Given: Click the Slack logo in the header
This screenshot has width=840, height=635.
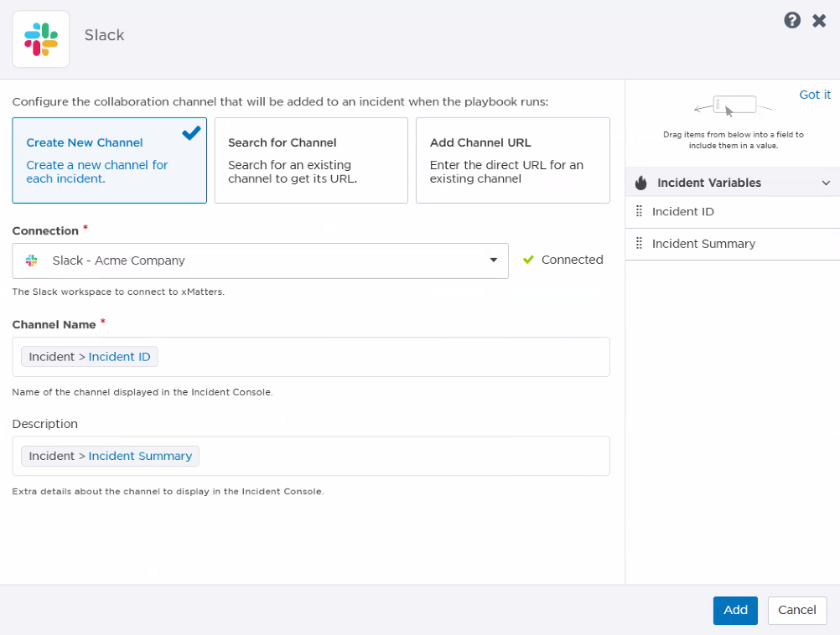Looking at the screenshot, I should pos(41,39).
